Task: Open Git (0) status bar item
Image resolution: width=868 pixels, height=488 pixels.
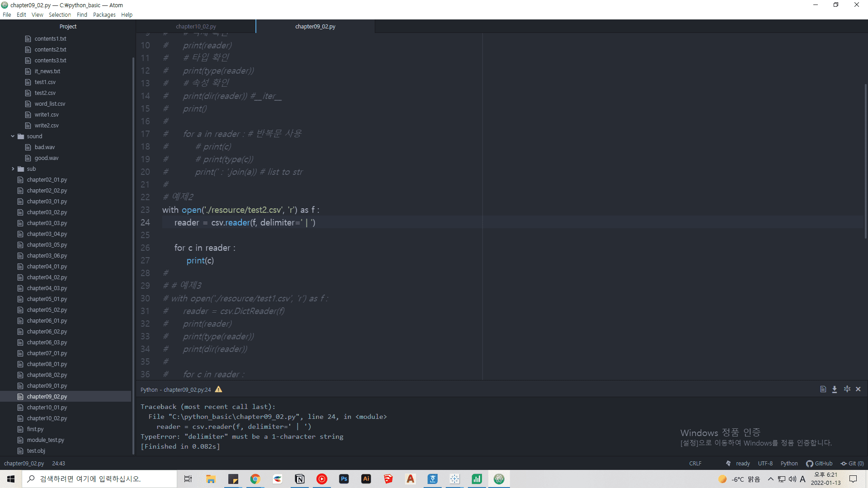Action: coord(852,463)
